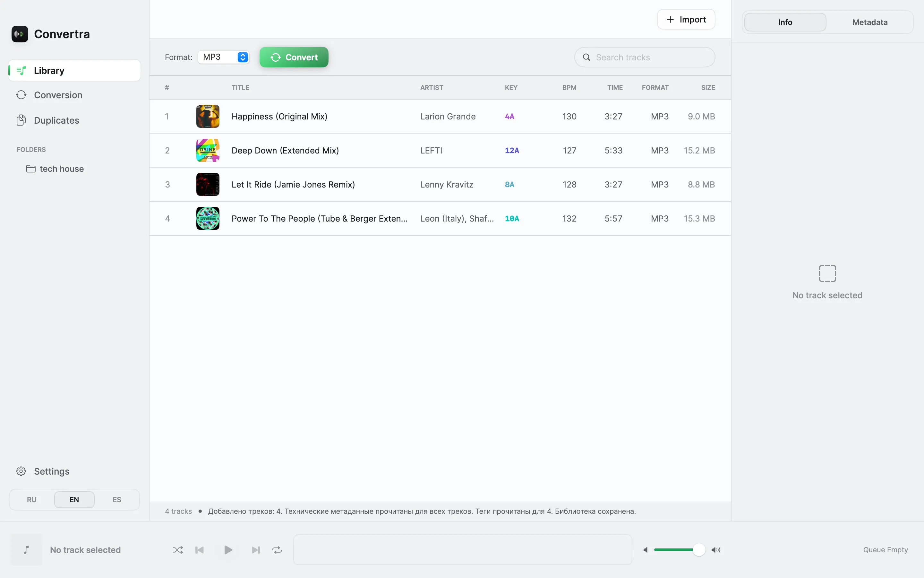Click the search magnifier icon
924x578 pixels.
586,57
